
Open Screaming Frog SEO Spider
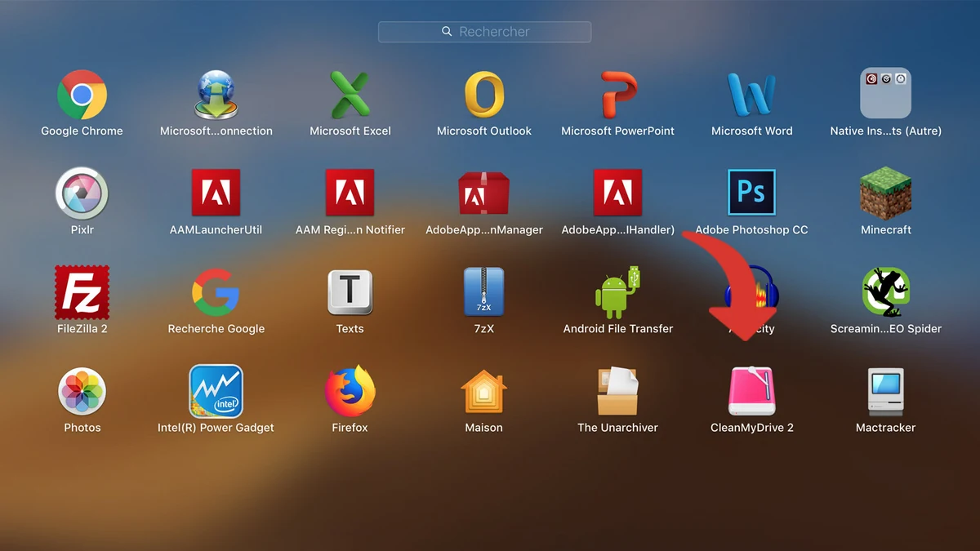pyautogui.click(x=885, y=291)
